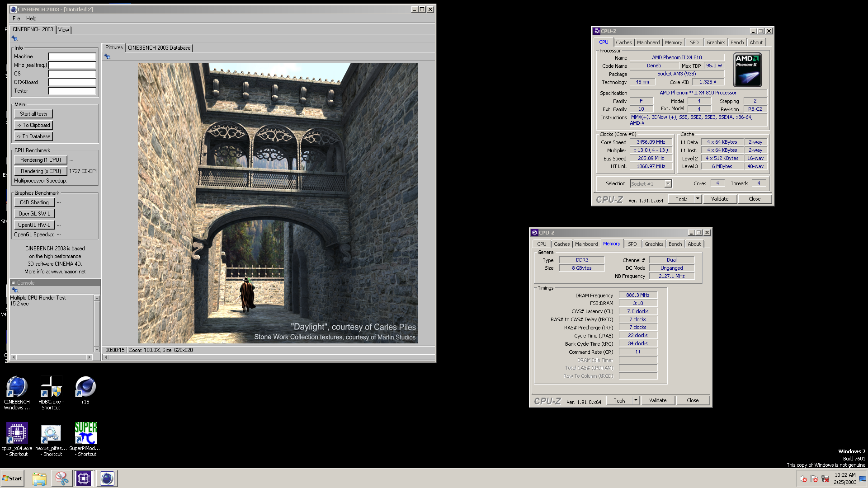The image size is (868, 488).
Task: Open the cpuz_x64.exe desktop shortcut
Action: pyautogui.click(x=17, y=439)
